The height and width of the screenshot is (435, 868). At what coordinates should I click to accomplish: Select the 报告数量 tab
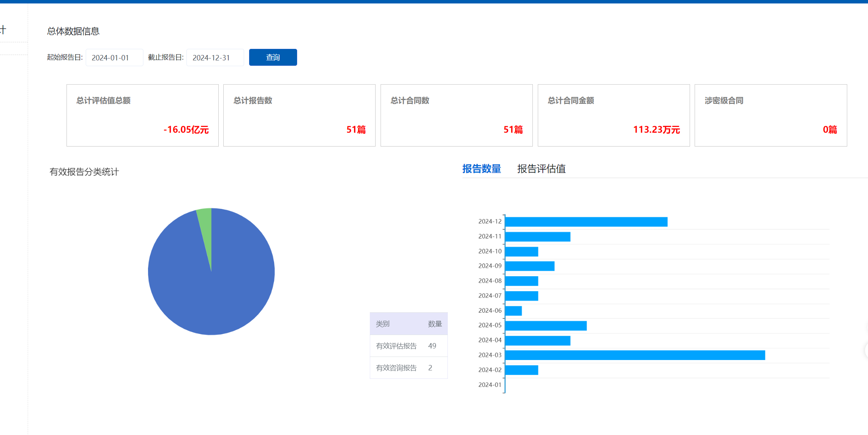coord(481,169)
